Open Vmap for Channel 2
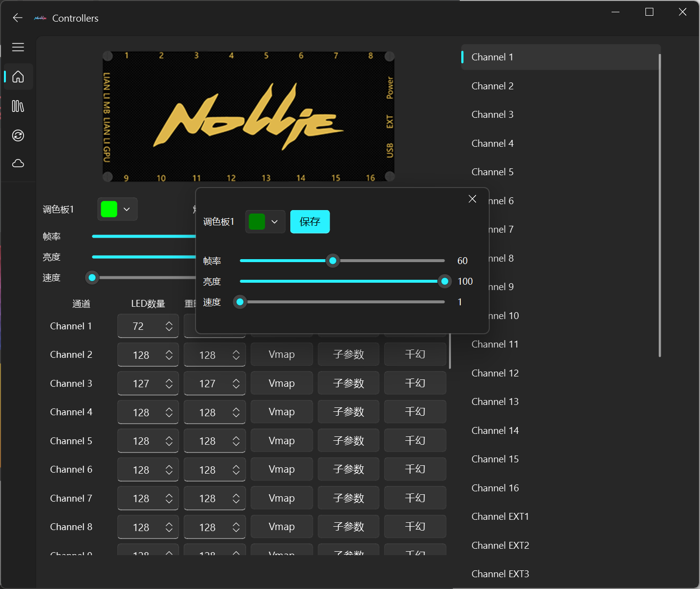 (281, 354)
